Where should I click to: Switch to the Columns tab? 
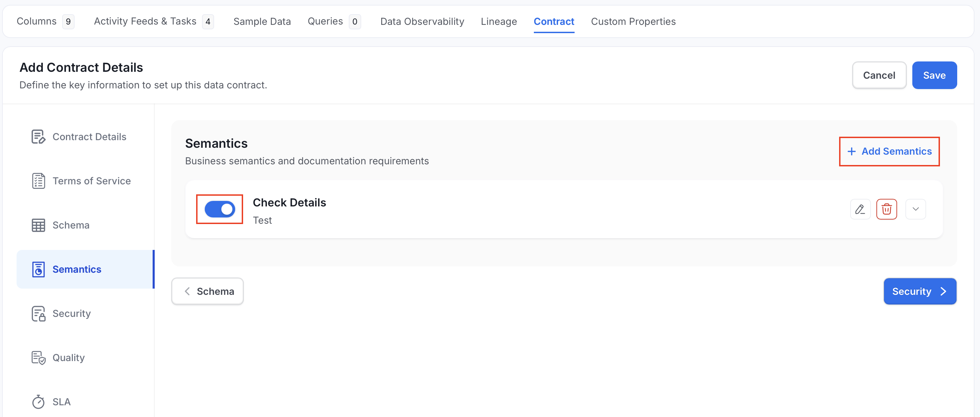45,21
